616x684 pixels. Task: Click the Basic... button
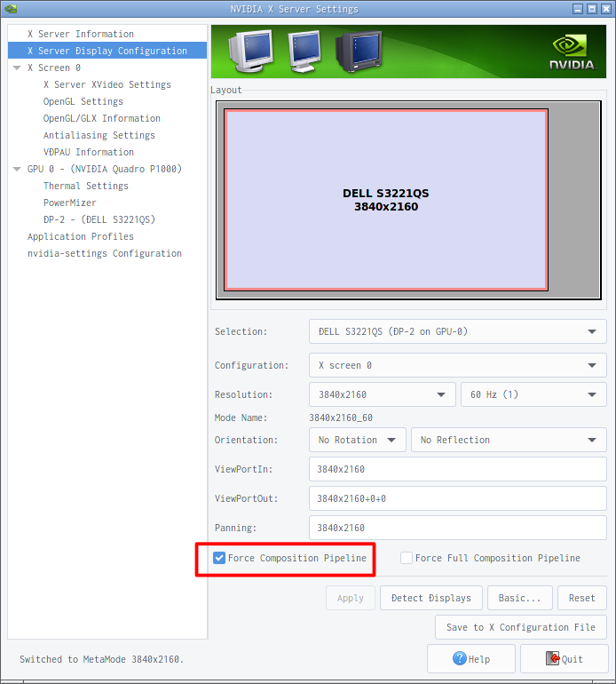point(520,598)
